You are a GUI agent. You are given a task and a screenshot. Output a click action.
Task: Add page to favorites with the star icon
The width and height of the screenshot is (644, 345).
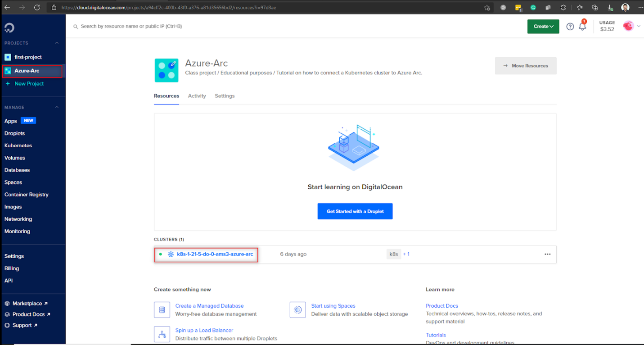coord(487,8)
